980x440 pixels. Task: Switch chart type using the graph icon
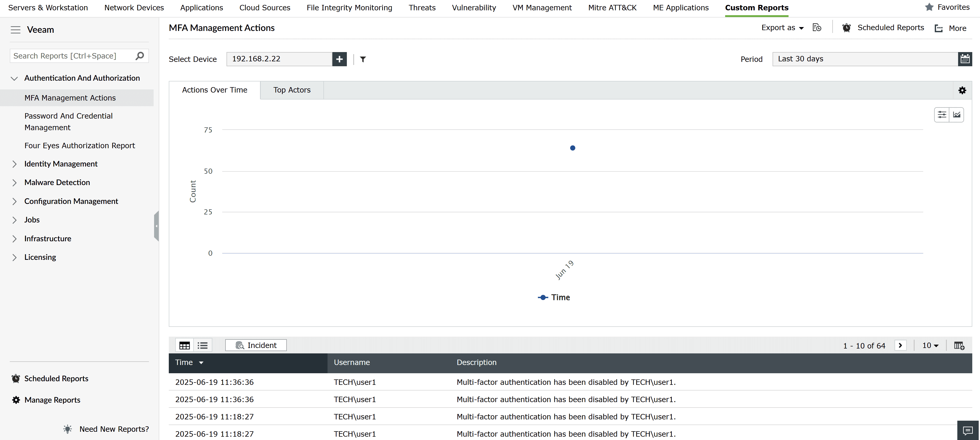coord(956,114)
